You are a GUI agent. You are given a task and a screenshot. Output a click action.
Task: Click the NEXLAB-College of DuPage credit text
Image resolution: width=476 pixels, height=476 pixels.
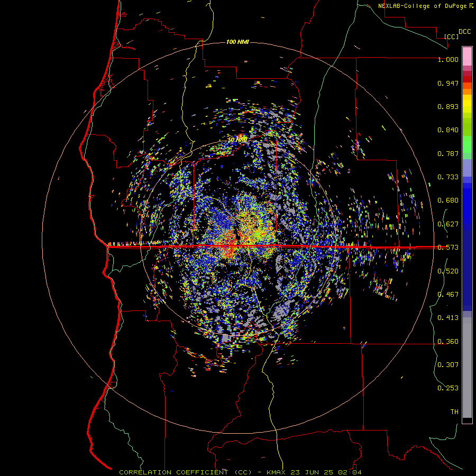click(422, 6)
